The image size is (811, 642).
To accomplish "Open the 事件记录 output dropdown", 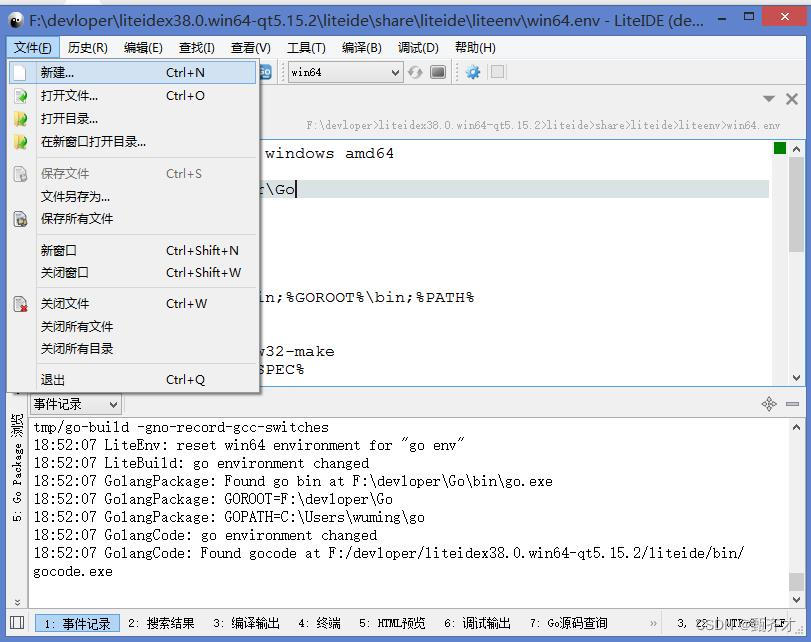I will coord(76,404).
